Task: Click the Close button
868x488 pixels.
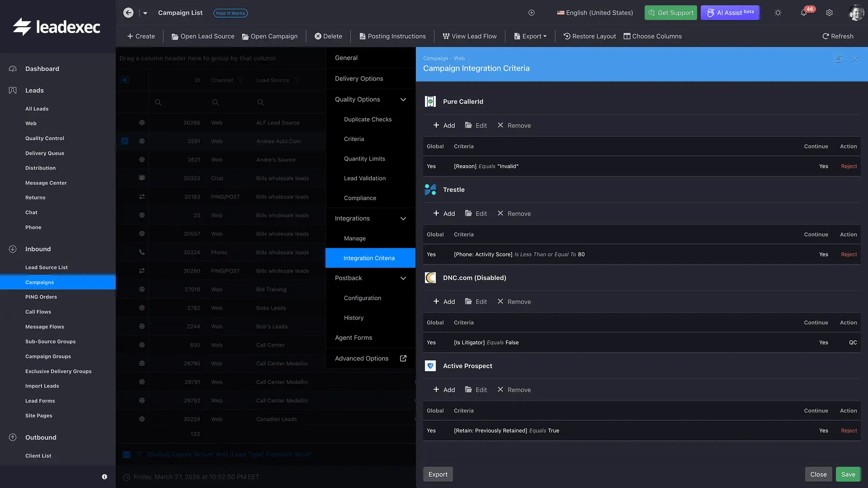Action: click(x=818, y=474)
